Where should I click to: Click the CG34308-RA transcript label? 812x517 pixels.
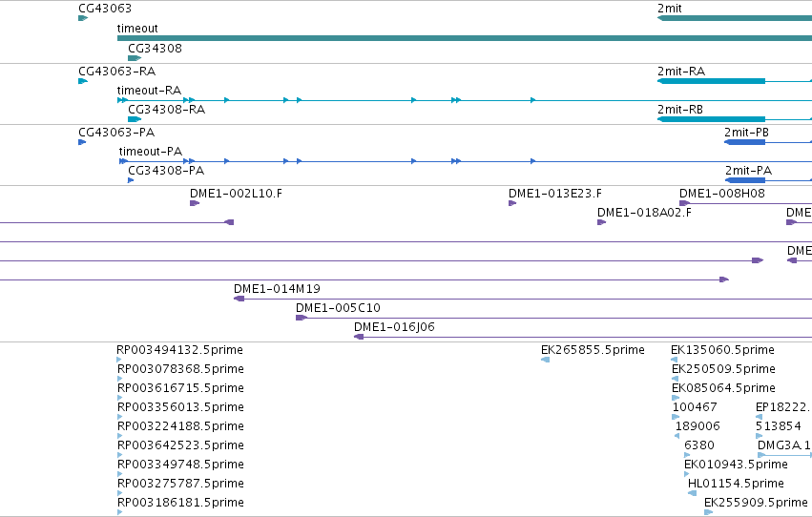pyautogui.click(x=166, y=110)
